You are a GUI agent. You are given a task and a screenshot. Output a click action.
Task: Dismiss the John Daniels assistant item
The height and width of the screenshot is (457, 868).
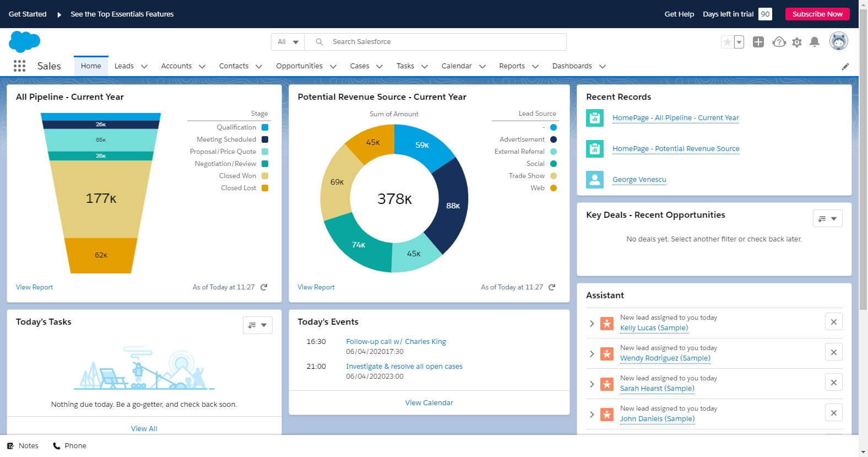[834, 413]
